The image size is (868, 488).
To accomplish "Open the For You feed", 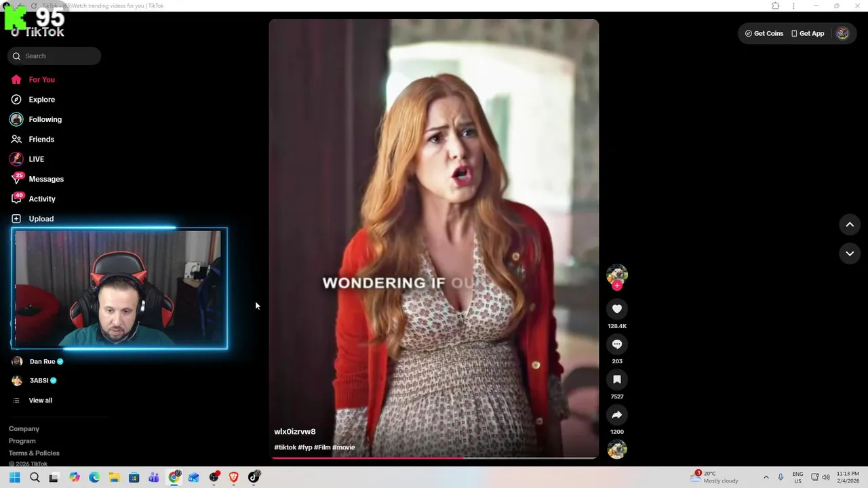I will 41,79.
